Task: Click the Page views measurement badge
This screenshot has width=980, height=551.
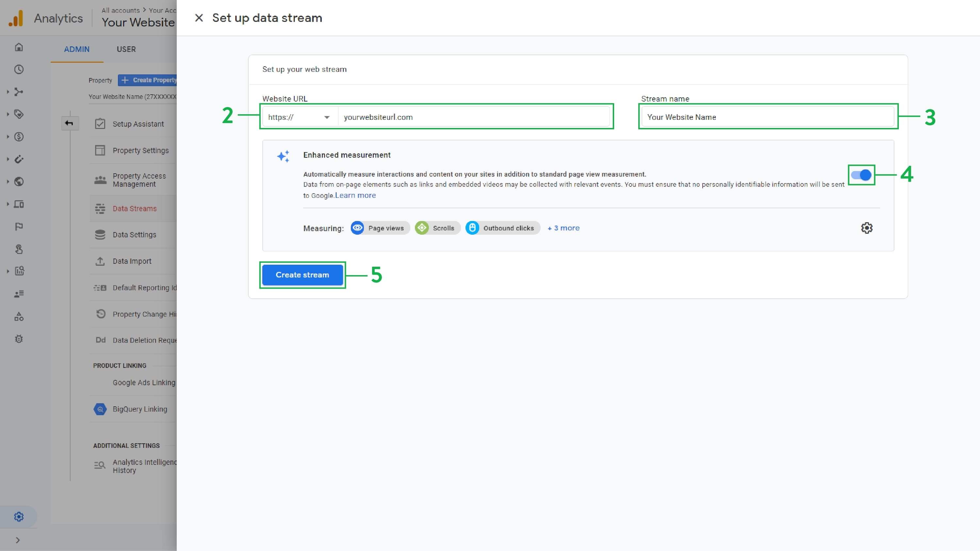Action: coord(379,228)
